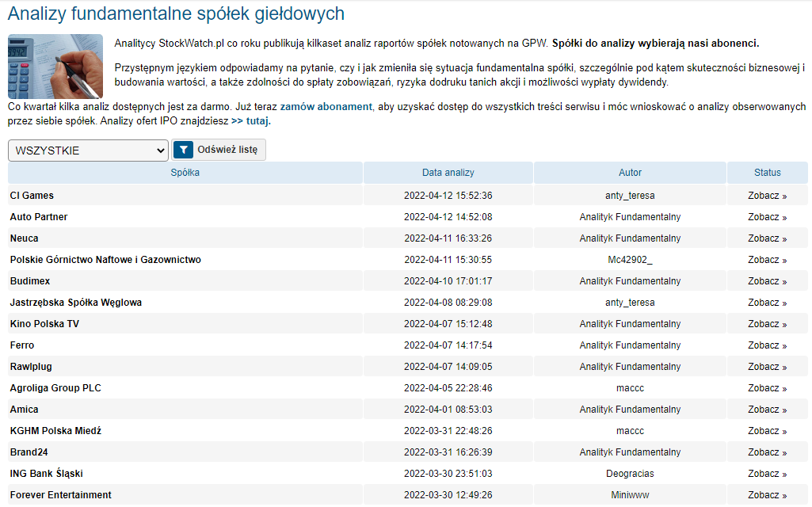
Task: Open the zamów abonament link
Action: (326, 107)
